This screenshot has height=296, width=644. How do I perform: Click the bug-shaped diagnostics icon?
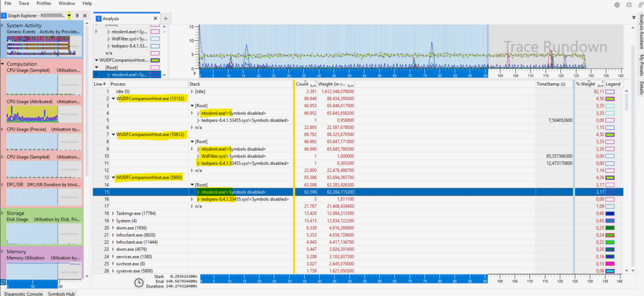click(x=629, y=5)
